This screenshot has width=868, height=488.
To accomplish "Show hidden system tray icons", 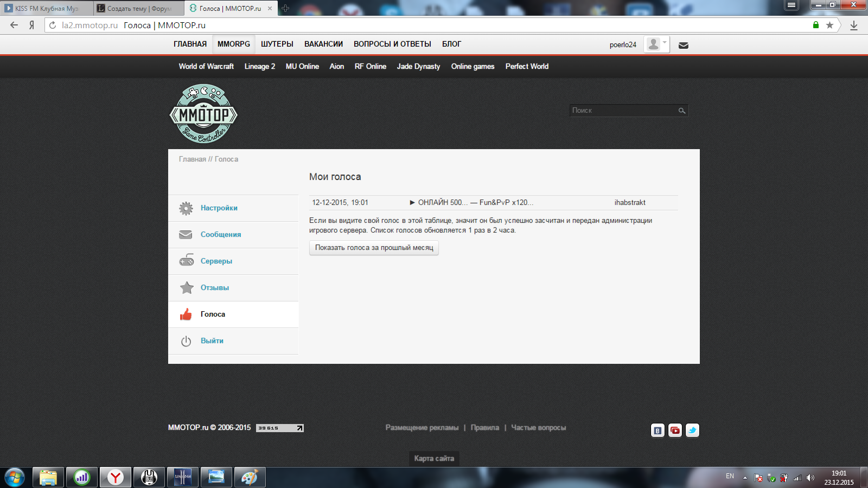I will point(745,478).
